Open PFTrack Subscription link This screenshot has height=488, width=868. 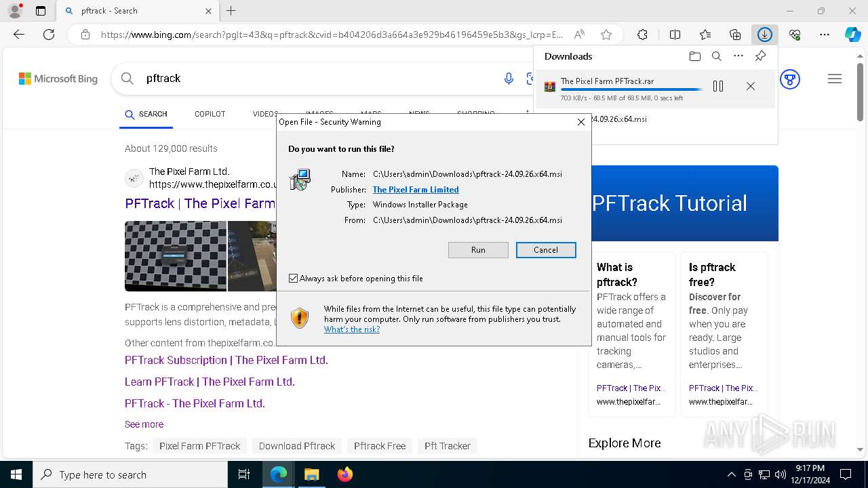pos(226,360)
